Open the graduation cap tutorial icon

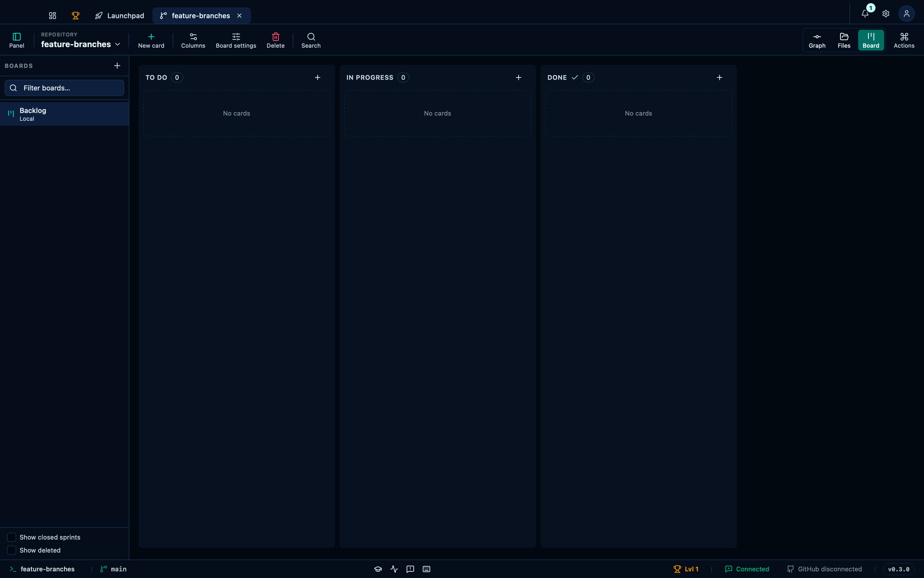click(378, 569)
